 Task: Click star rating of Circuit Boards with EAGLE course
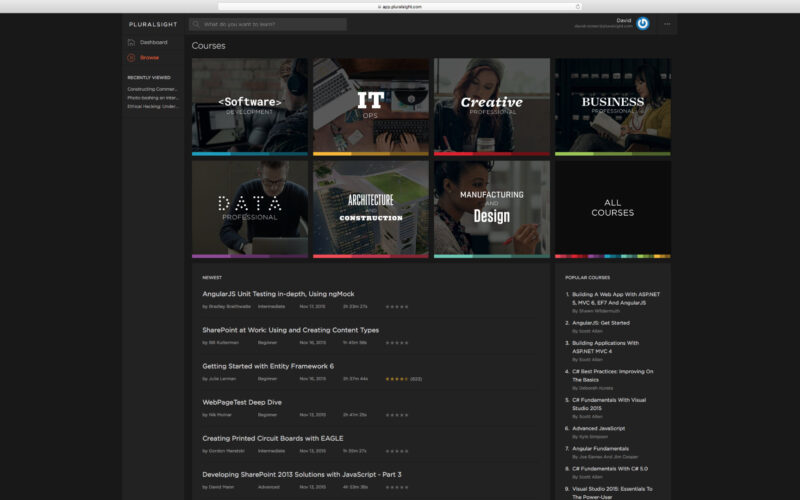(x=396, y=451)
